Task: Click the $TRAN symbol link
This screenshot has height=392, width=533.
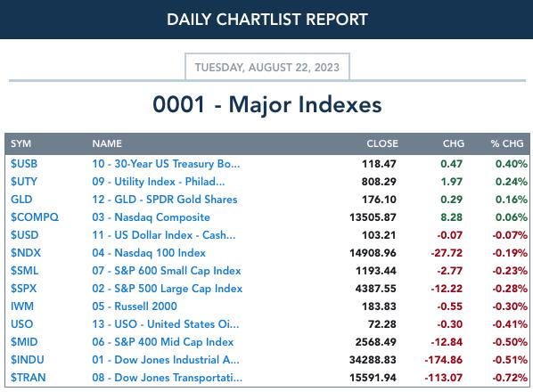Action: coord(29,378)
